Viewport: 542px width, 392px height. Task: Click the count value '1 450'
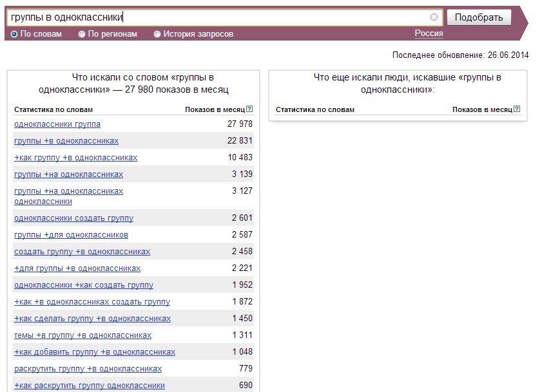[242, 319]
